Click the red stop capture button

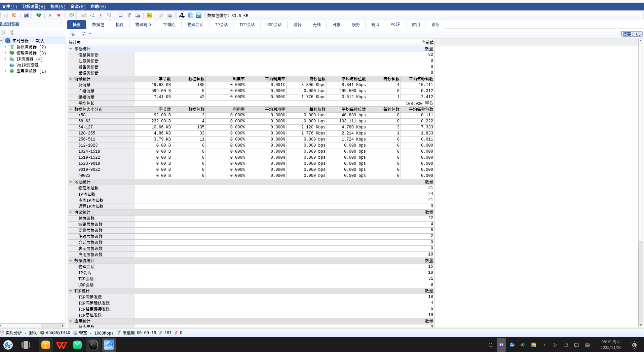point(59,15)
